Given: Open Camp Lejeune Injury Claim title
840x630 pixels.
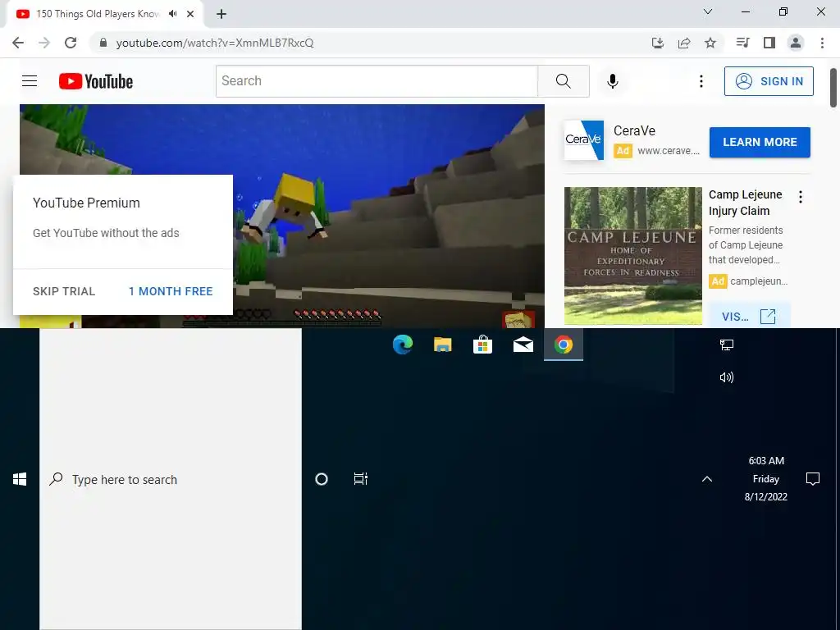Looking at the screenshot, I should pyautogui.click(x=745, y=203).
